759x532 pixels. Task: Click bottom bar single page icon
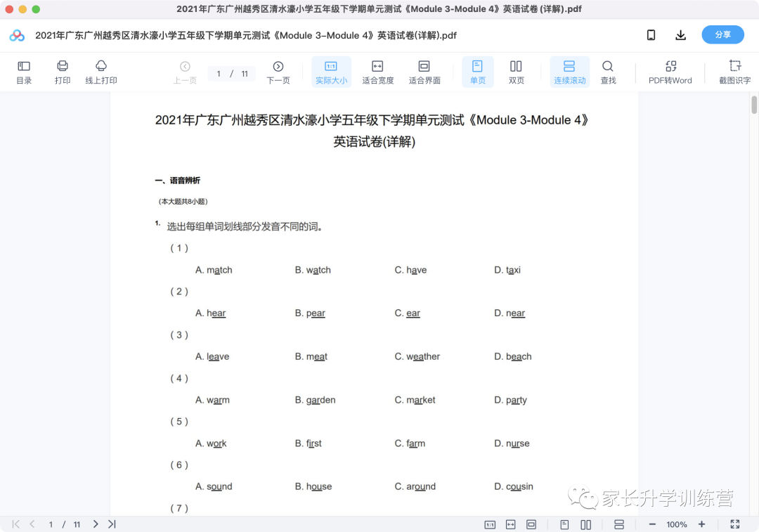564,525
